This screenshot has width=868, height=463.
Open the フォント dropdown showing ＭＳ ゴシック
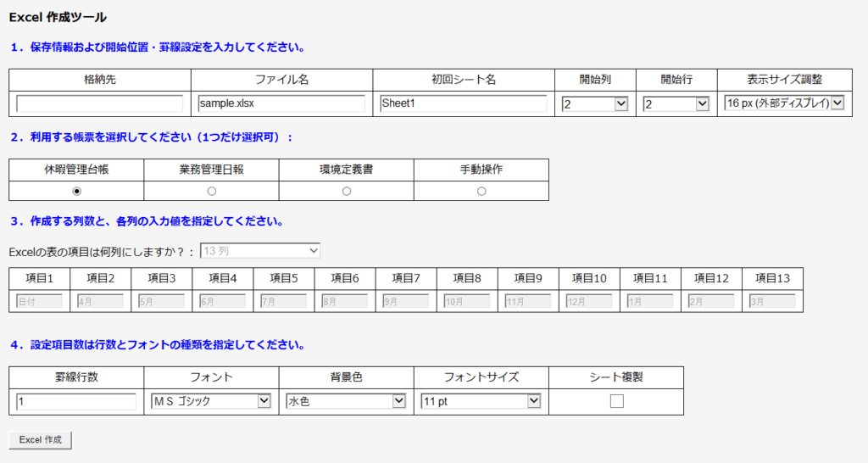(x=210, y=401)
